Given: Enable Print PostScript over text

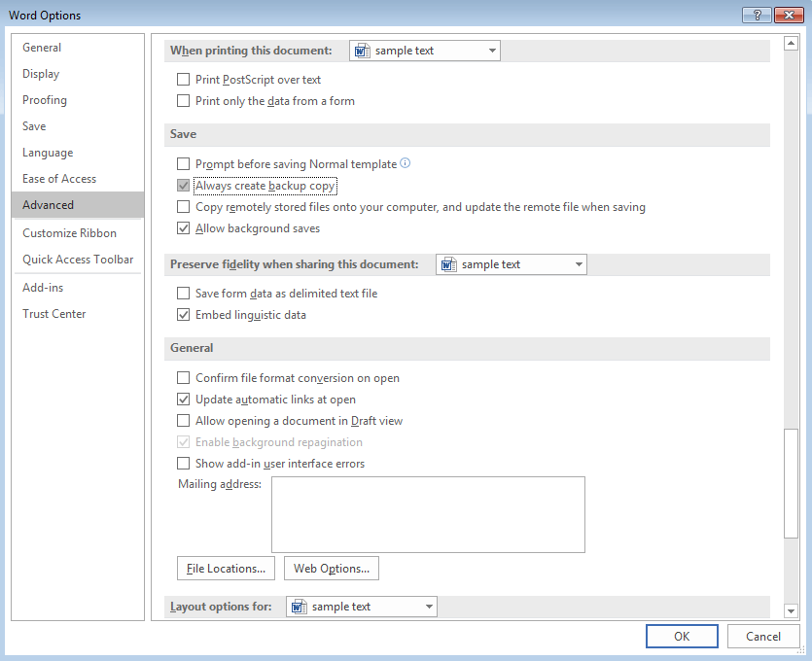Looking at the screenshot, I should pos(184,79).
